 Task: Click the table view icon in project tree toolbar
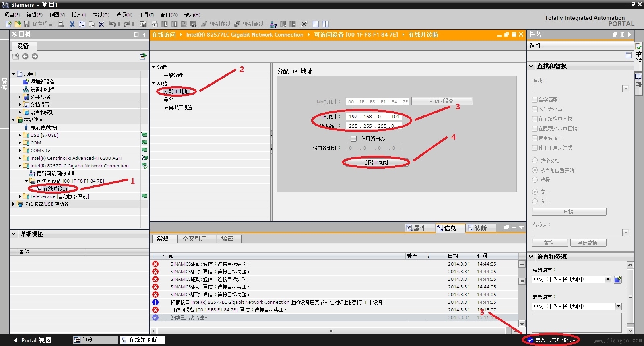tap(142, 56)
